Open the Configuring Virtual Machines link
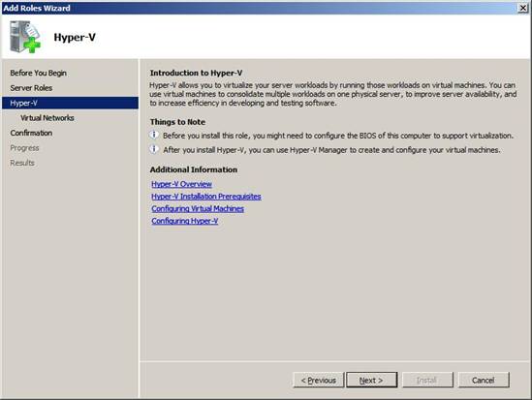532x400 pixels. [198, 208]
